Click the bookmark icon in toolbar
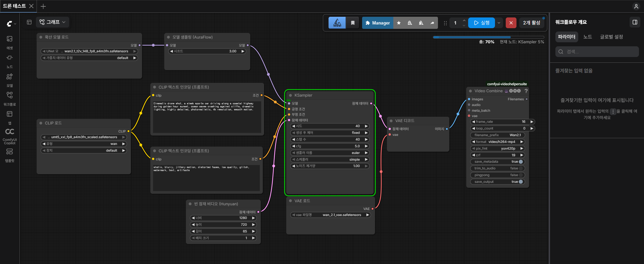Image resolution: width=644 pixels, height=264 pixels. click(353, 23)
